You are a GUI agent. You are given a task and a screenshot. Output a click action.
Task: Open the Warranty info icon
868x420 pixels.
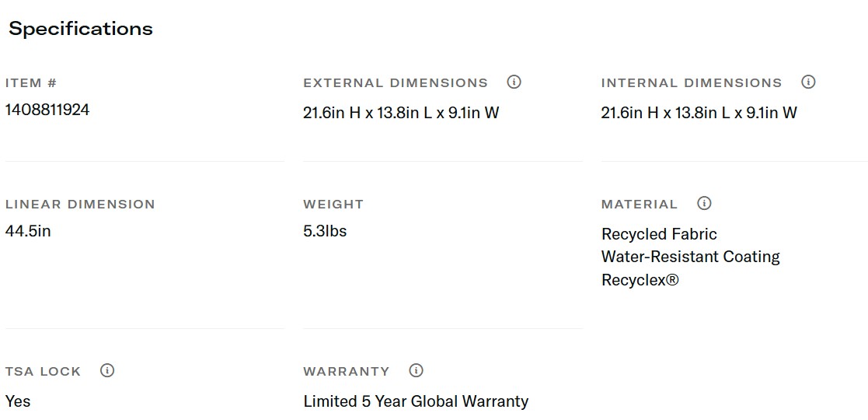click(x=416, y=370)
